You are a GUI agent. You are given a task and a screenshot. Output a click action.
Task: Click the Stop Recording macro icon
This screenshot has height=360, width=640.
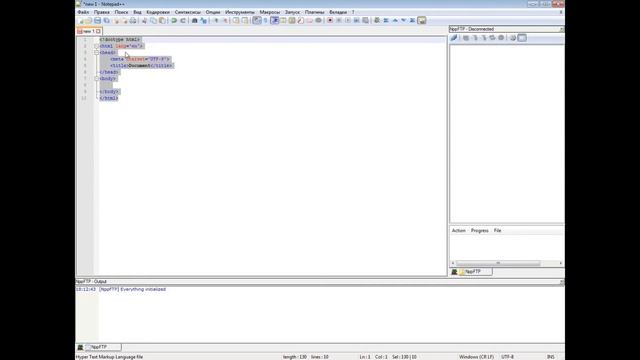(x=339, y=20)
